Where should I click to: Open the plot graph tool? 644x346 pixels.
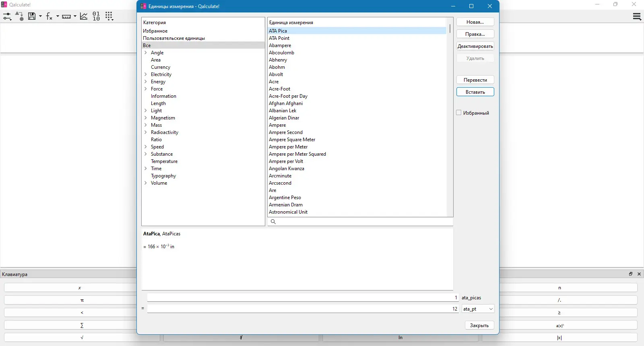84,16
